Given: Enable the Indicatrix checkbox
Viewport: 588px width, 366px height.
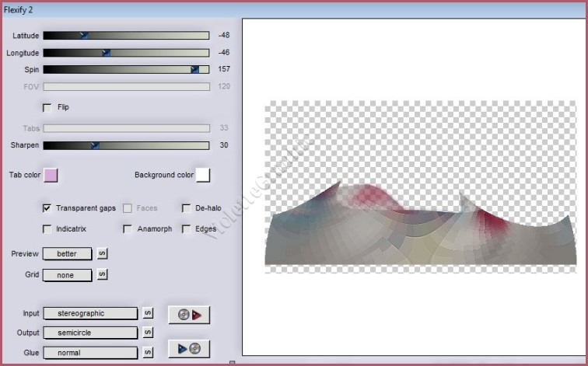Looking at the screenshot, I should pyautogui.click(x=47, y=229).
